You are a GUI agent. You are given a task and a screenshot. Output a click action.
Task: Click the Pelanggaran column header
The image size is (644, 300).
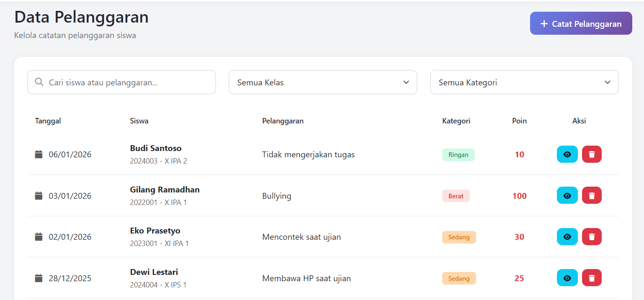(x=283, y=121)
